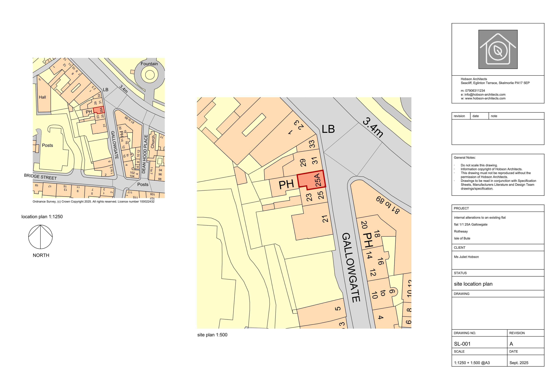Viewport: 555px width, 392px height.
Task: Click the 'location plan 1:1250' caption
Action: [42, 217]
